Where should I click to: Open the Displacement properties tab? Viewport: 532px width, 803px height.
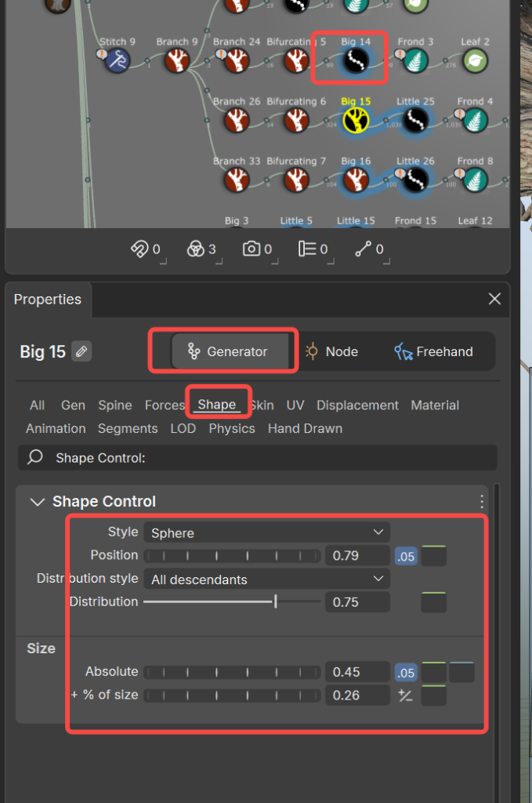pyautogui.click(x=357, y=405)
